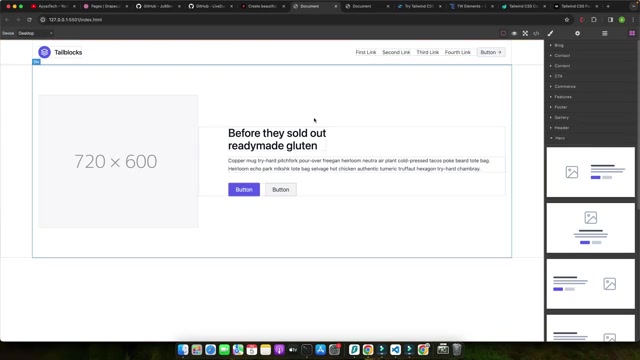The height and width of the screenshot is (360, 640).
Task: Open Finder from the Dock
Action: pyautogui.click(x=183, y=350)
